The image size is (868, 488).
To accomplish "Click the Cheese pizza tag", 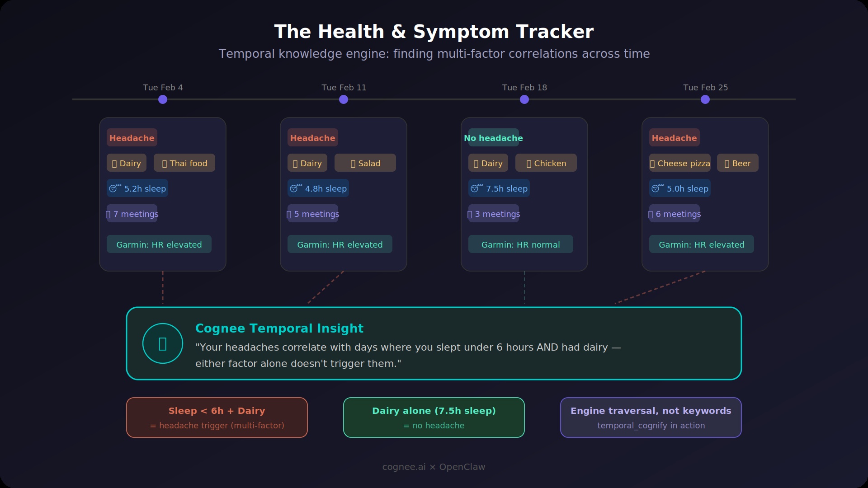I will pos(680,163).
